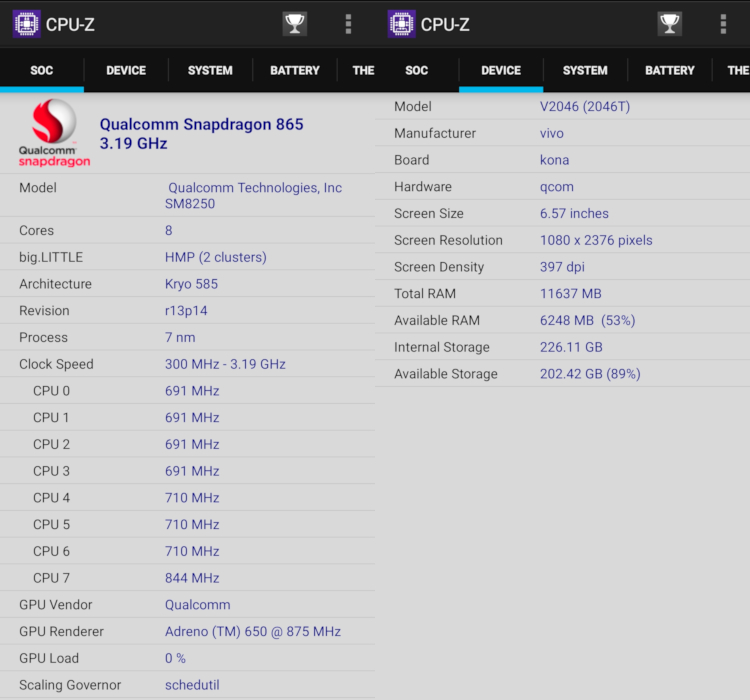This screenshot has width=750, height=700.
Task: Open overflow menu in left screenshot
Action: coord(348,24)
